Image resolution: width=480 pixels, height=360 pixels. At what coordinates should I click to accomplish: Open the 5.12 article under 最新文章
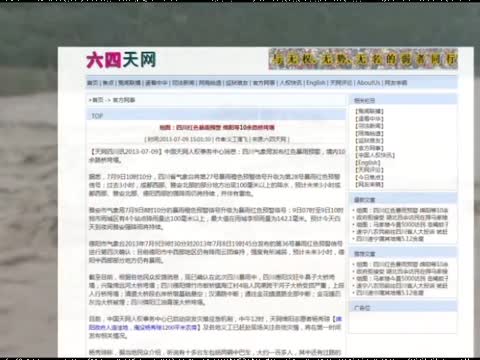(x=390, y=239)
